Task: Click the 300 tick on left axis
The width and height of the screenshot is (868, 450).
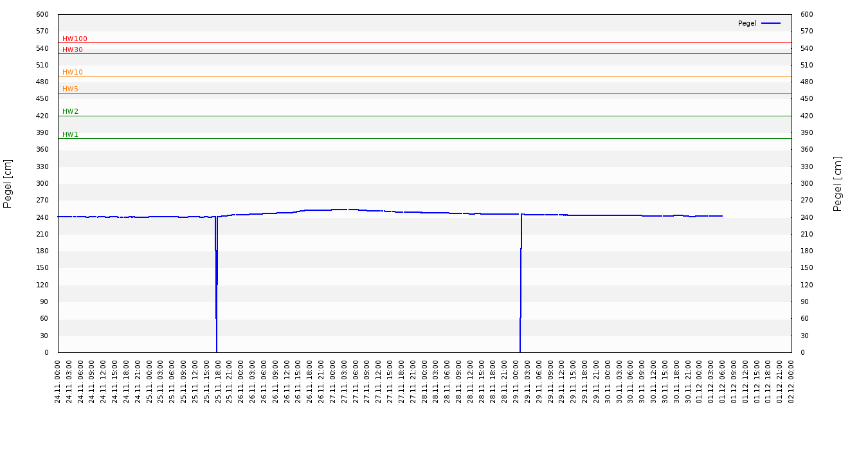Action: tap(42, 183)
